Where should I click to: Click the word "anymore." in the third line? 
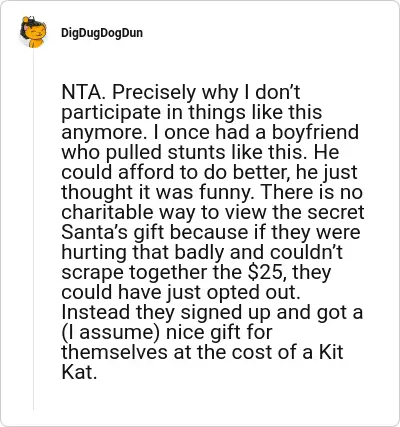pyautogui.click(x=103, y=133)
